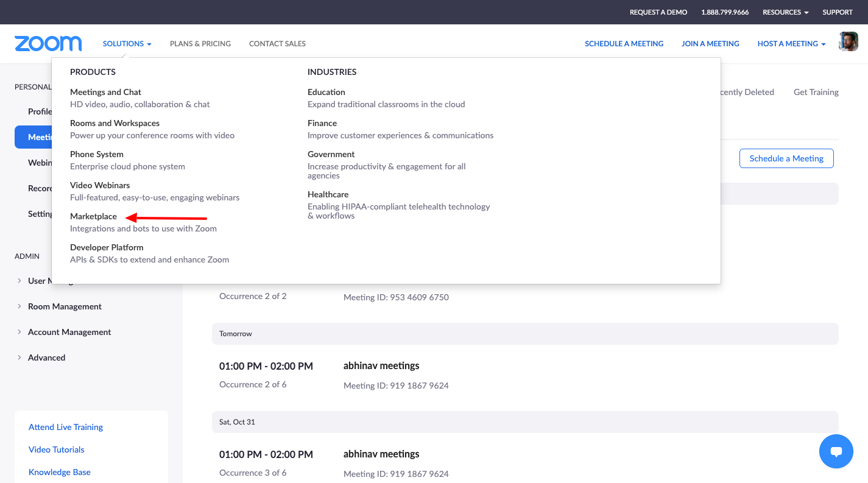Open the Tomorrow abhinav meetings entry
Viewport: 868px width, 483px height.
pyautogui.click(x=381, y=366)
